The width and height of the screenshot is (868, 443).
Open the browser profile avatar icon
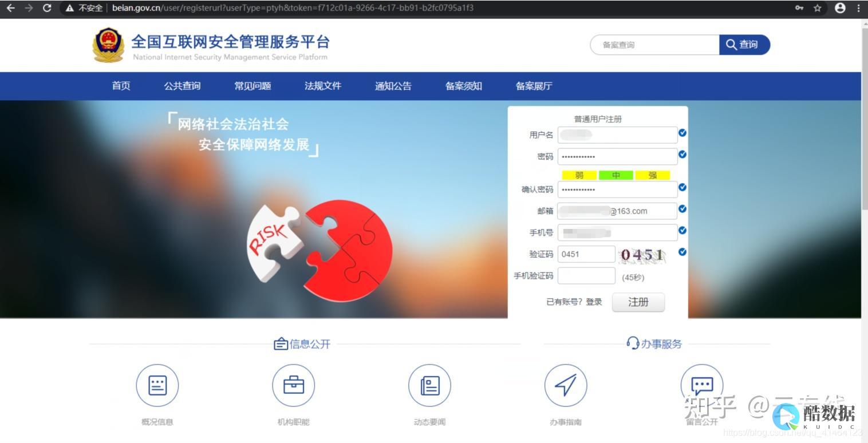coord(840,8)
